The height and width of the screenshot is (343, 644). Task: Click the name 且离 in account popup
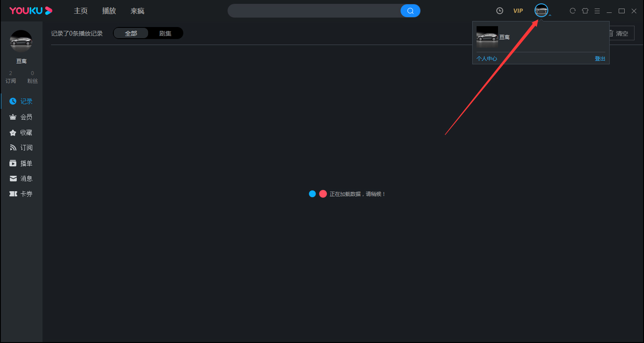[x=504, y=37]
